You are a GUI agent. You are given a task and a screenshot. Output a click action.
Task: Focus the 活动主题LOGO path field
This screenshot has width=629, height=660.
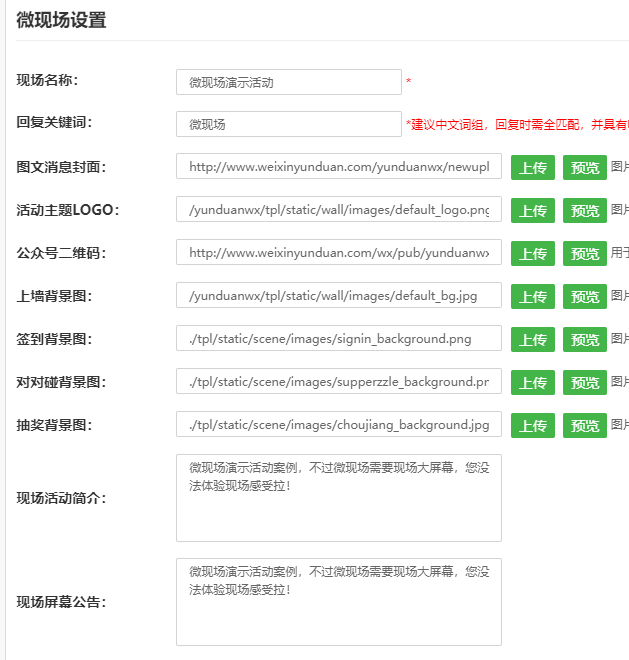[x=338, y=210]
